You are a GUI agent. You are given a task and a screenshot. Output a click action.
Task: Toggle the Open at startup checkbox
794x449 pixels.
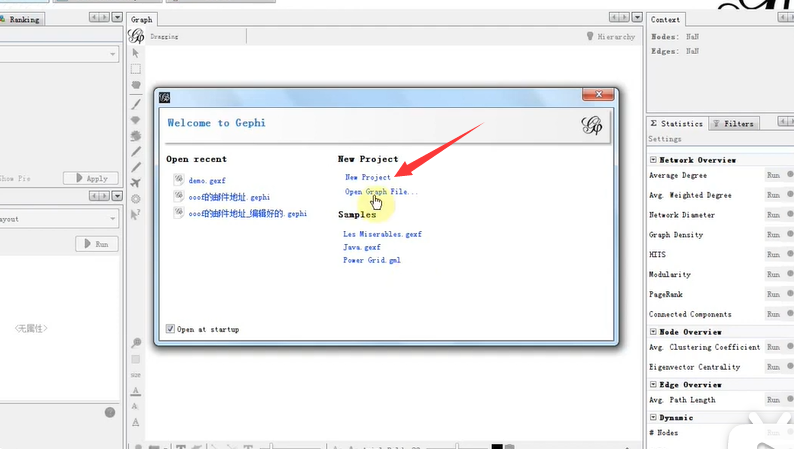coord(170,329)
